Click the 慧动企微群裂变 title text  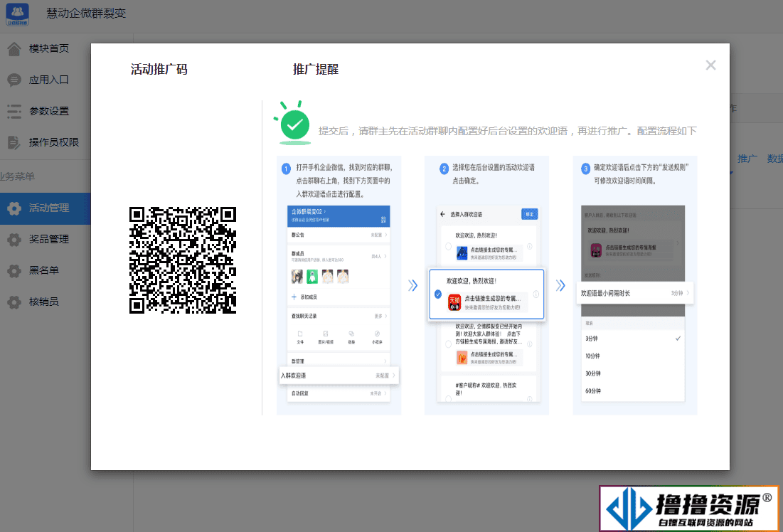click(x=86, y=14)
